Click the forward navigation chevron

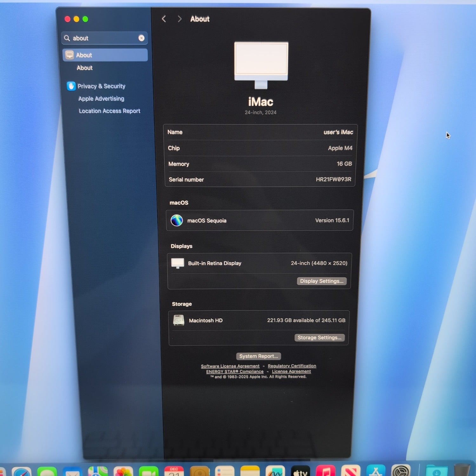[180, 19]
